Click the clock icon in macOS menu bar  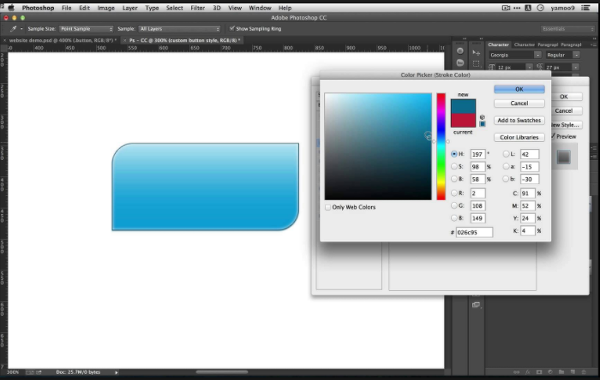[540, 8]
